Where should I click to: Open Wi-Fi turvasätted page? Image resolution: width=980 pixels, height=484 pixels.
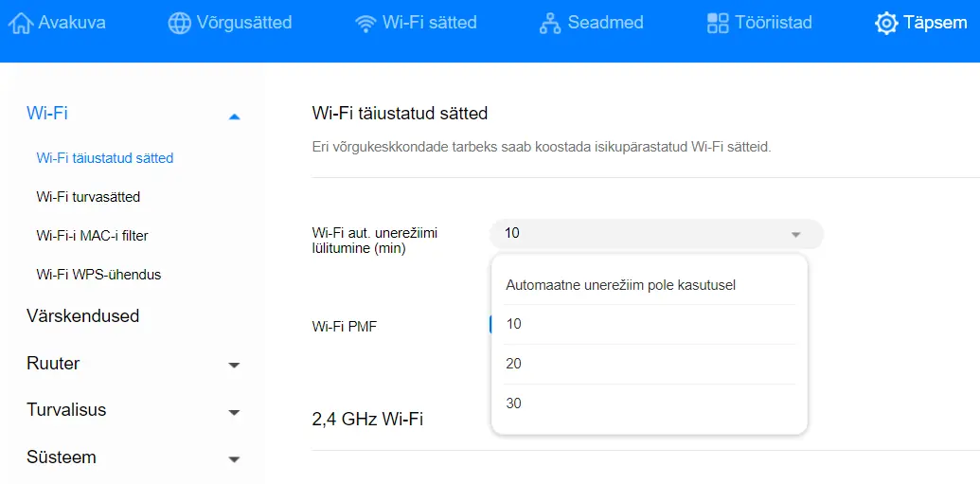[88, 197]
